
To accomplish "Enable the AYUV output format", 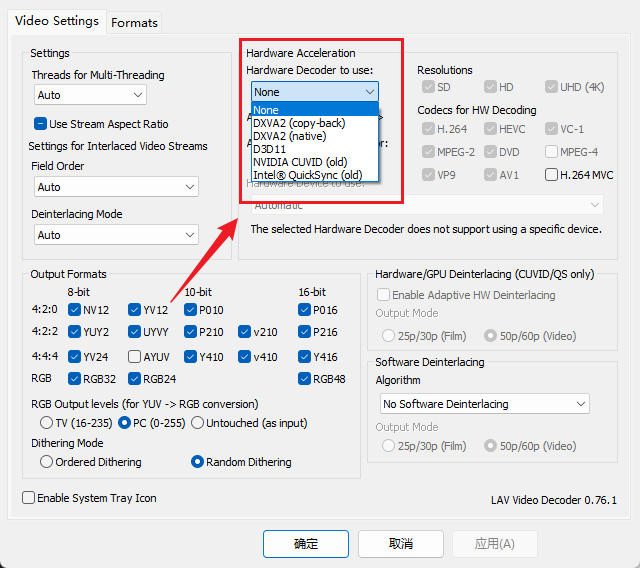I will coord(135,357).
